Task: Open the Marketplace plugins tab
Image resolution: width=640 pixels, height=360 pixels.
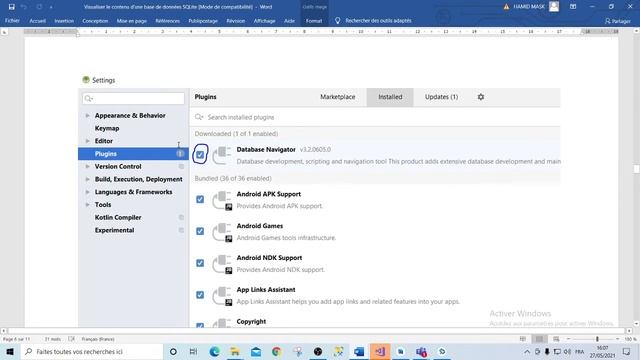Action: (x=338, y=97)
